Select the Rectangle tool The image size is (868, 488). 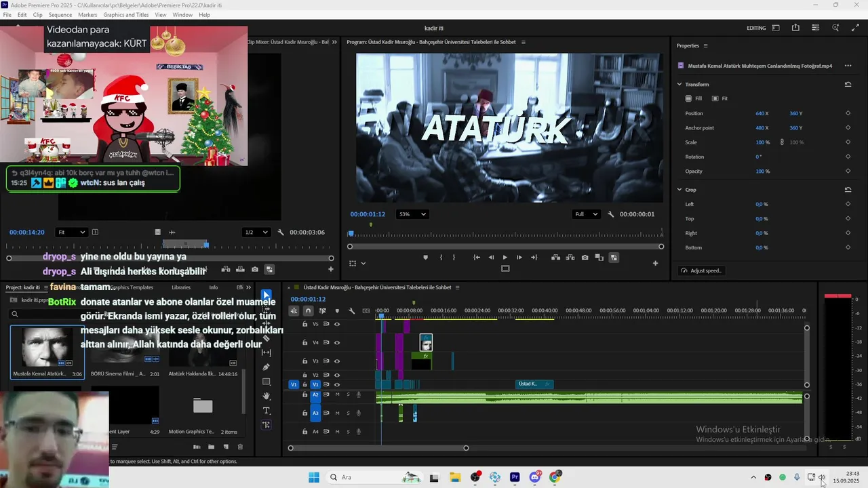[x=267, y=382]
